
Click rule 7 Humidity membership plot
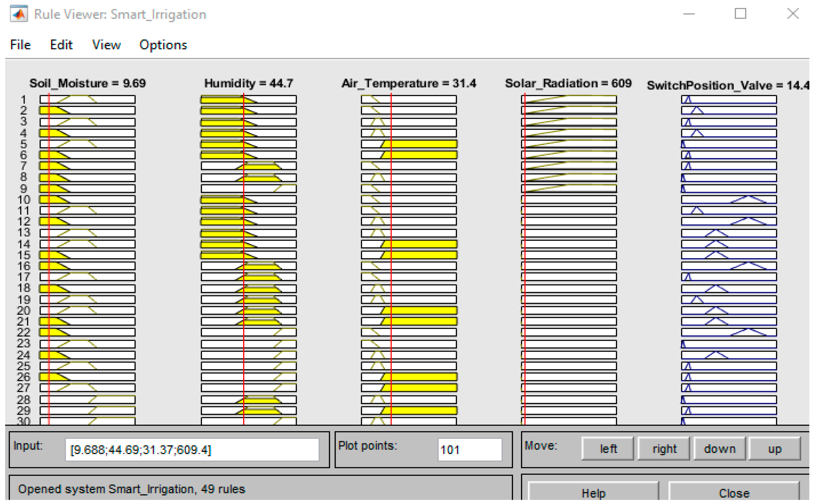pos(249,166)
